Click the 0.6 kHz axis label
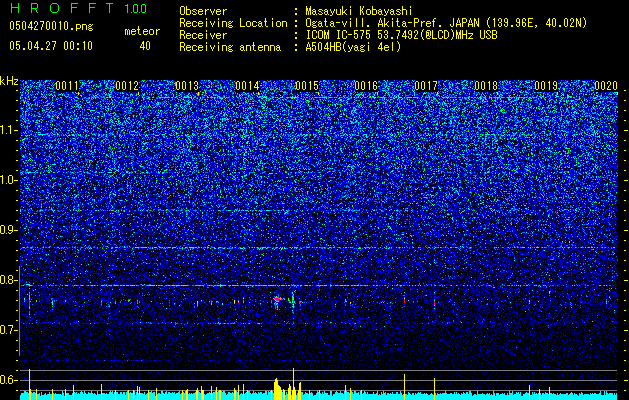 pos(9,380)
